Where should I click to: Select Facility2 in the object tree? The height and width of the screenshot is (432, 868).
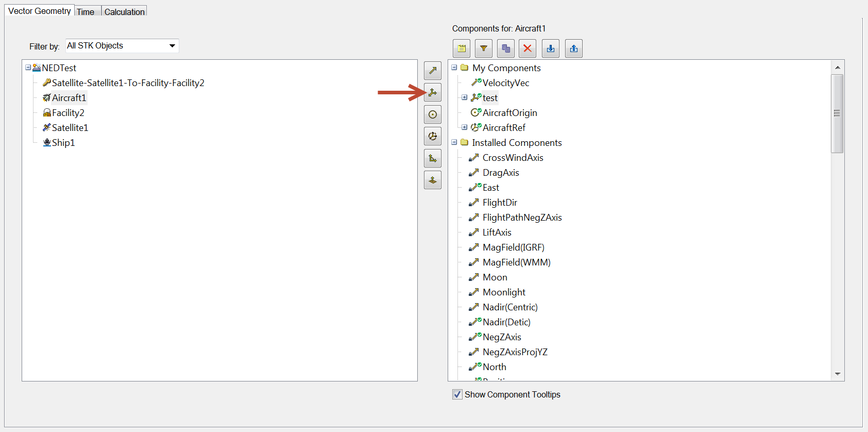[x=68, y=112]
